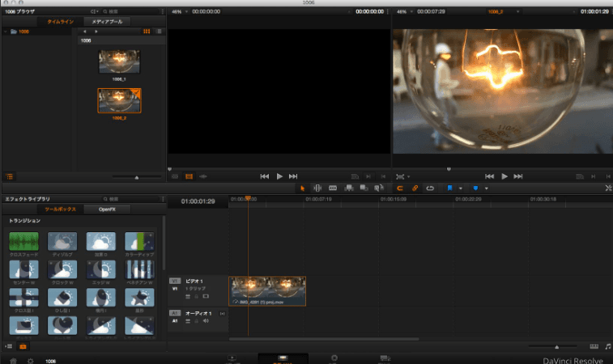Select the arrow selection tool in timeline toolbar
Viewport: 613px width, 364px height.
click(303, 188)
